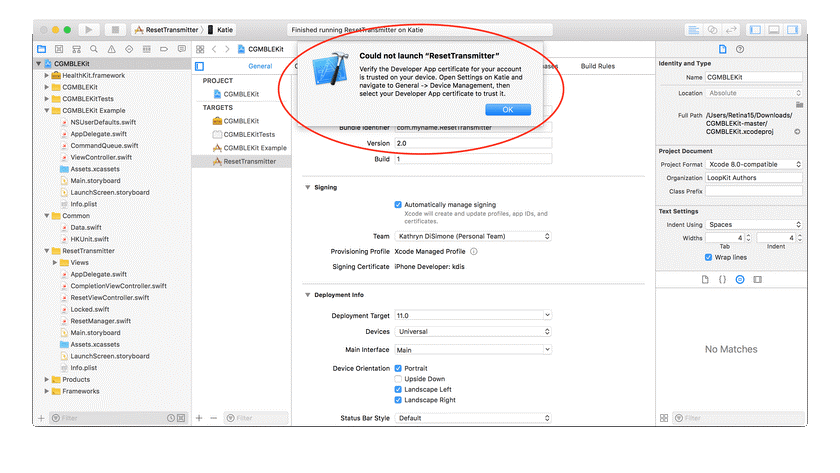Collapse the Deployment Info section
The image size is (840, 473).
click(308, 295)
